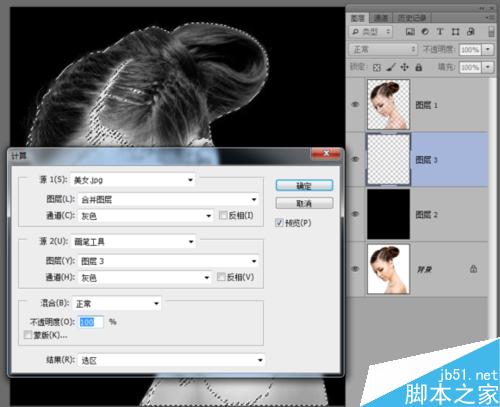Toggle the layer filtering switch
Image resolution: width=500 pixels, height=407 pixels.
pos(491,31)
